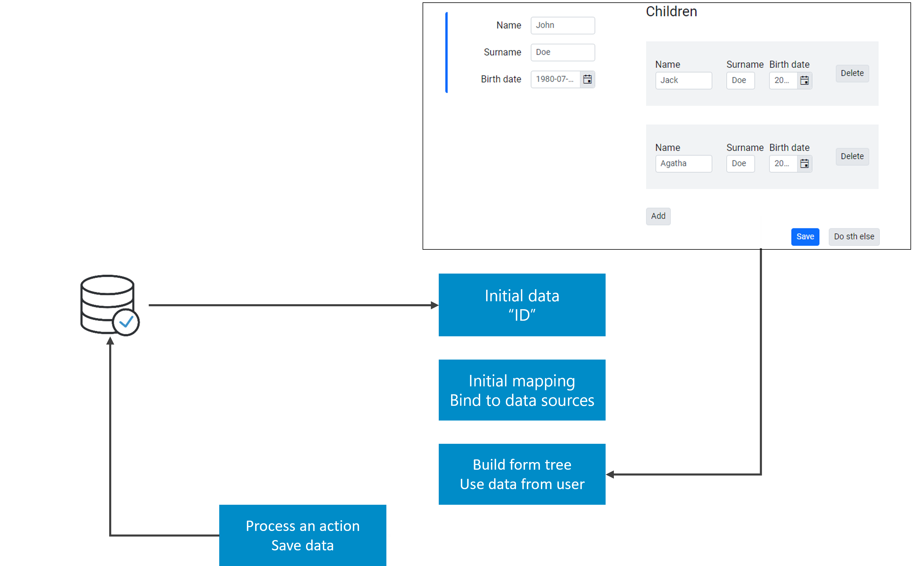Click the Children heading
The image size is (924, 566).
(671, 12)
